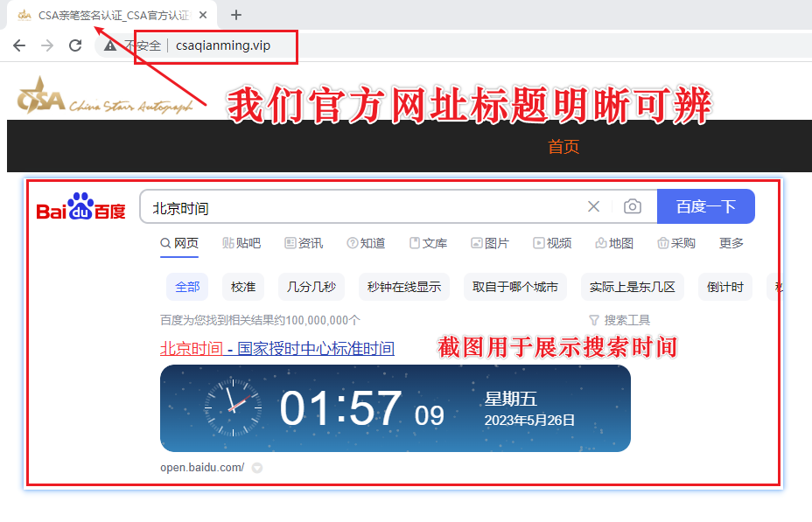Expand the open.baidu.com source arrow

pos(256,468)
